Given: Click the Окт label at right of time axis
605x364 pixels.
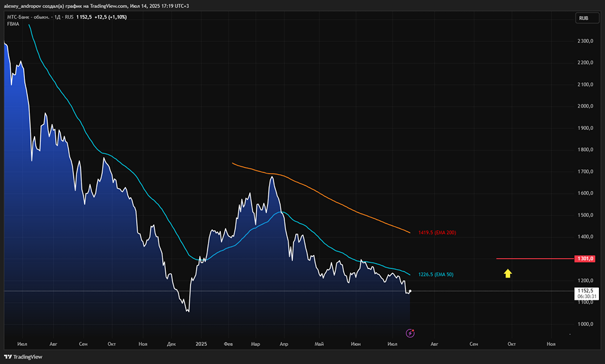Looking at the screenshot, I should pyautogui.click(x=512, y=344).
